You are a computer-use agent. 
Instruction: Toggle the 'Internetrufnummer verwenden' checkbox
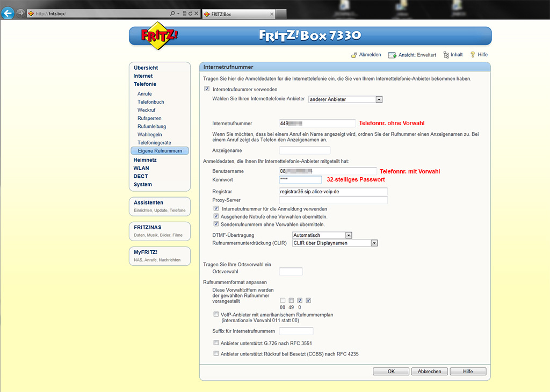tap(207, 89)
